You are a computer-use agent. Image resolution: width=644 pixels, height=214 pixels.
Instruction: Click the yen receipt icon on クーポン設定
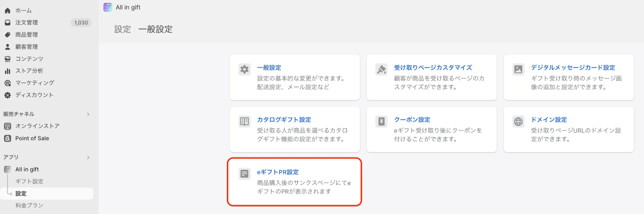pyautogui.click(x=381, y=122)
